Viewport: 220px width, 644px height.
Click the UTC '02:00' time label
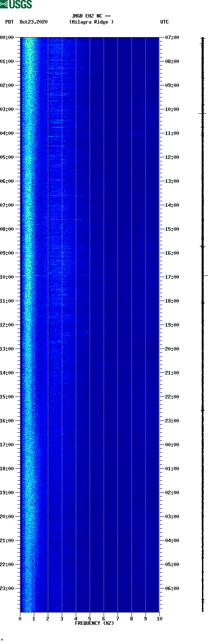click(x=172, y=493)
